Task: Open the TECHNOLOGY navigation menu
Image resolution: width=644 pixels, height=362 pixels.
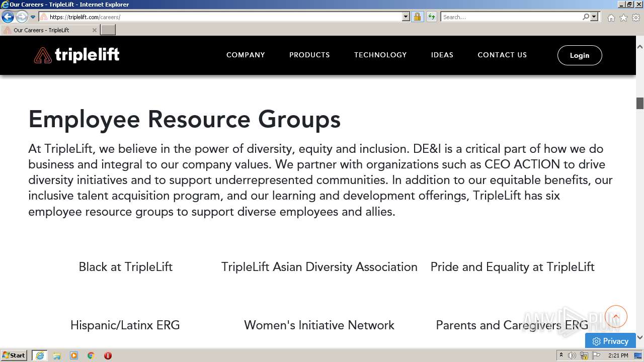Action: click(x=380, y=55)
